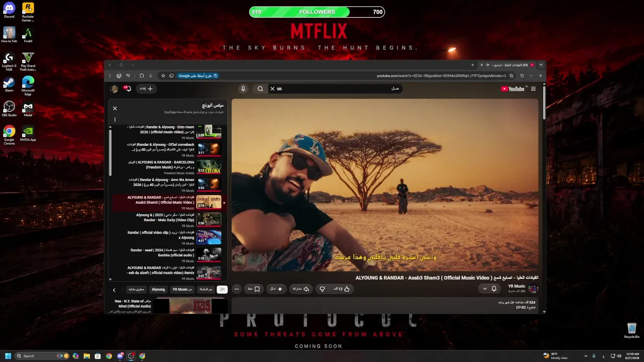Open the Chrome tab search dropdown
The image size is (644, 362).
pyautogui.click(x=541, y=65)
